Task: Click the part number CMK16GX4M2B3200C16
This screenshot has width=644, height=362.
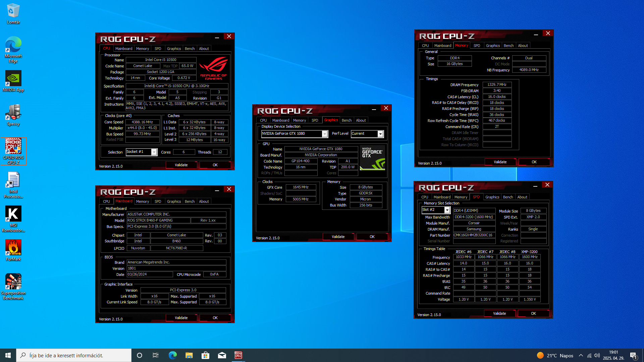Action: coord(474,235)
